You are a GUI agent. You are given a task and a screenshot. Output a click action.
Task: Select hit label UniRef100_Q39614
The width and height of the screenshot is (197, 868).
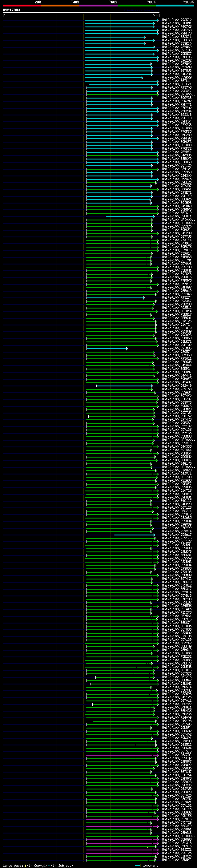pos(177,254)
